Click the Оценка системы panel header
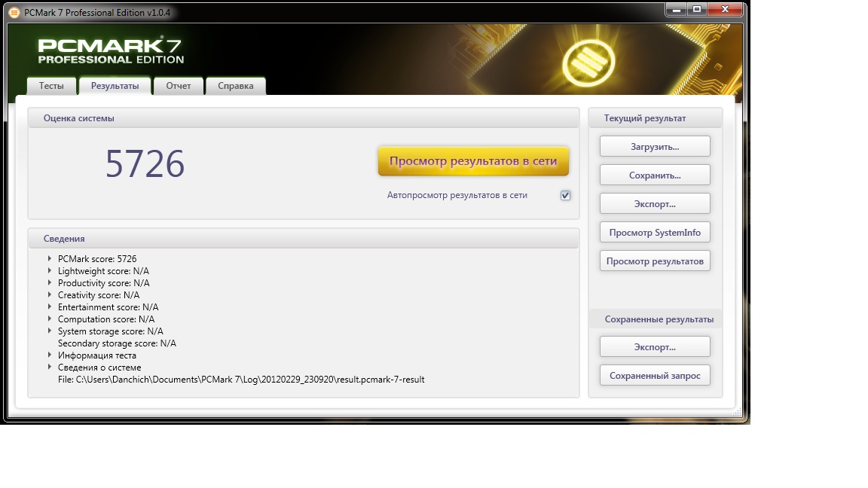 click(x=304, y=117)
